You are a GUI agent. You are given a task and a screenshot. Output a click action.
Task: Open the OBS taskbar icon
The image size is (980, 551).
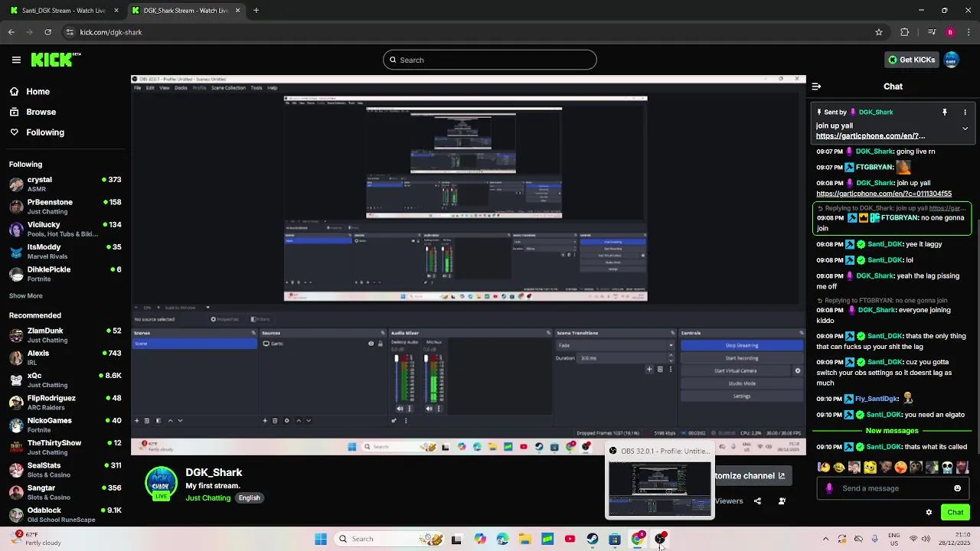[x=659, y=539]
